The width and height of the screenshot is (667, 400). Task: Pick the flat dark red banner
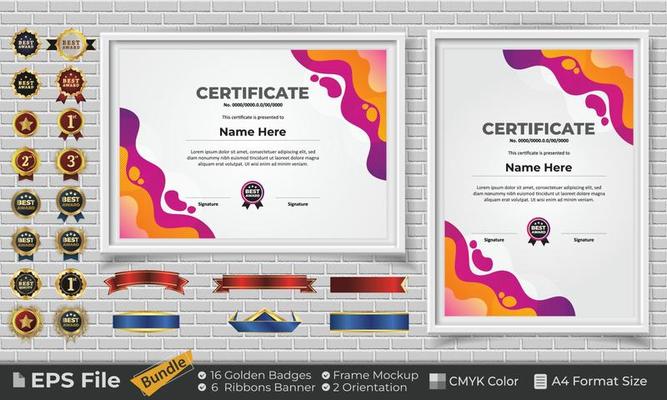[x=368, y=285]
